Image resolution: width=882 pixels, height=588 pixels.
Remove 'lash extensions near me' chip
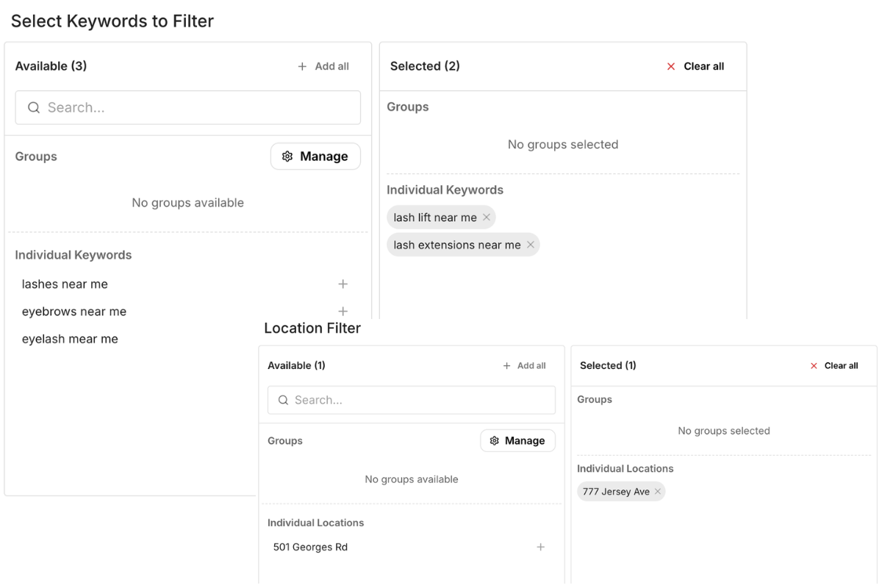pos(530,245)
